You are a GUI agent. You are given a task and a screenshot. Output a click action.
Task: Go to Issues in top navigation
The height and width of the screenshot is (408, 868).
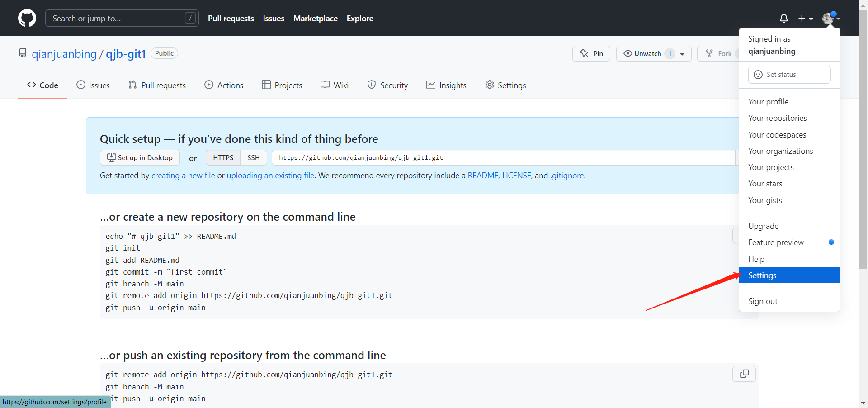[x=274, y=19]
